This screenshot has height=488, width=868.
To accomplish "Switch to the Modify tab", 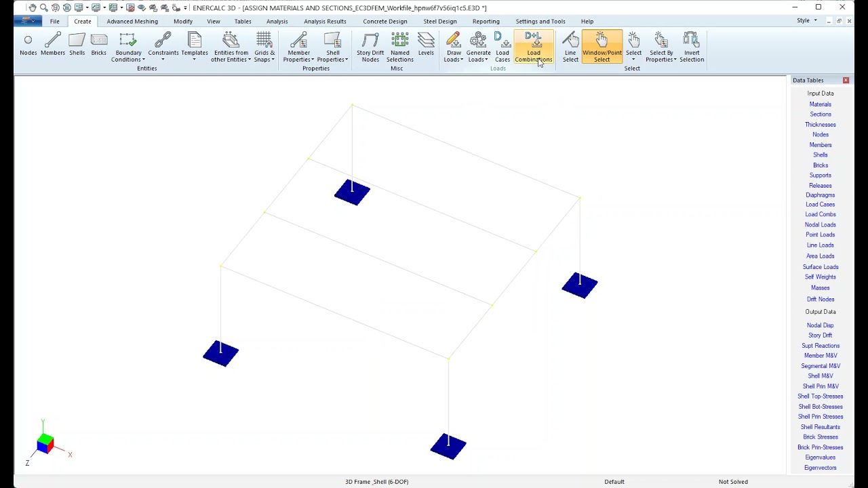I will pos(183,21).
